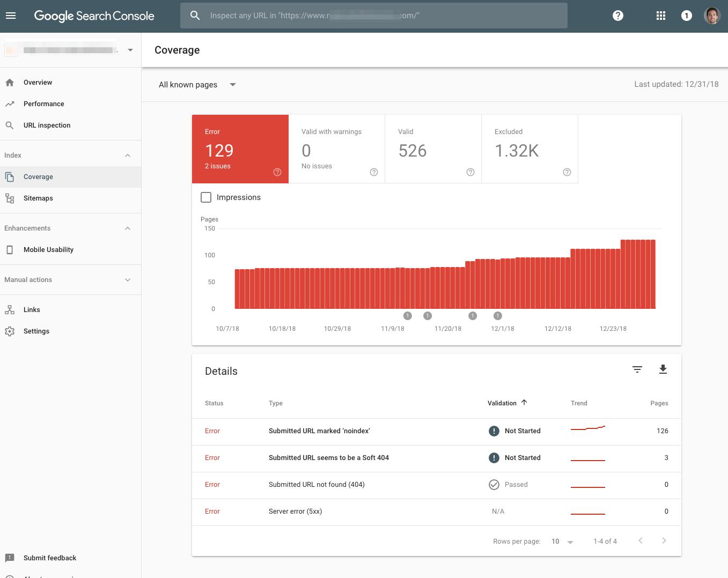Sort the table by Validation column
728x578 pixels.
pyautogui.click(x=508, y=403)
